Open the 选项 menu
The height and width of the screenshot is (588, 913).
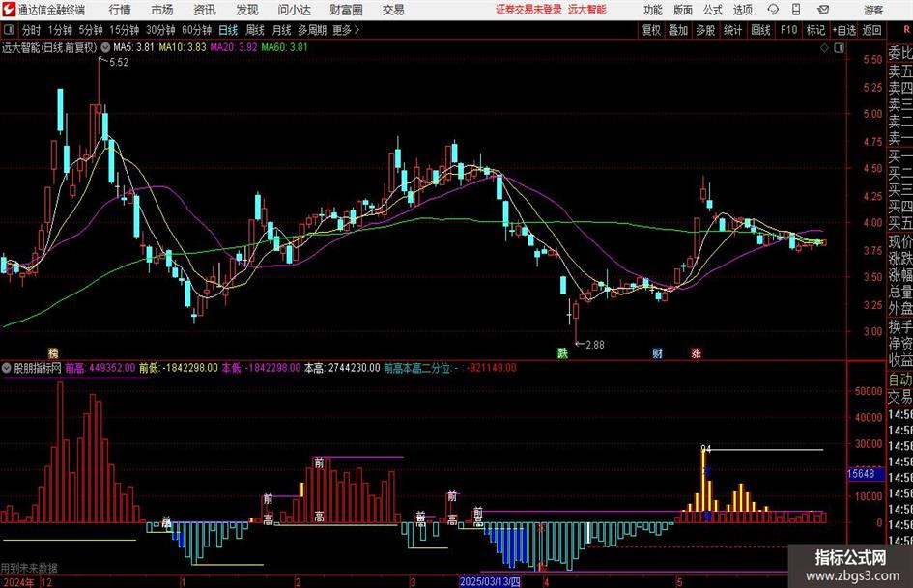pos(742,10)
